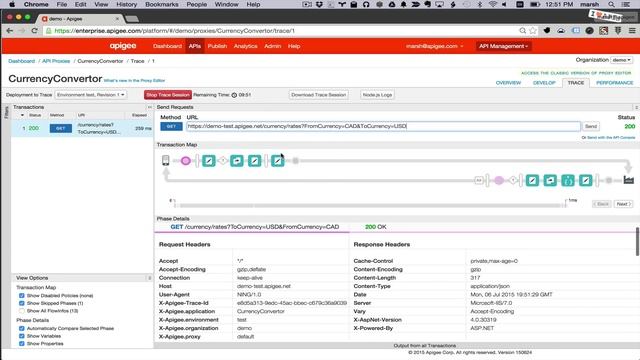Select the pink circle in the response flow
This screenshot has height=360, width=640.
499,180
